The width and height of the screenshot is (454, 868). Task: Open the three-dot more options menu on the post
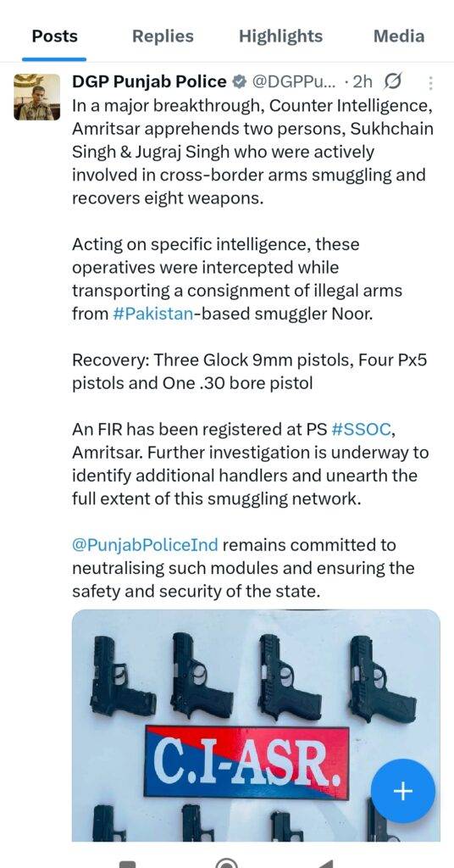431,83
